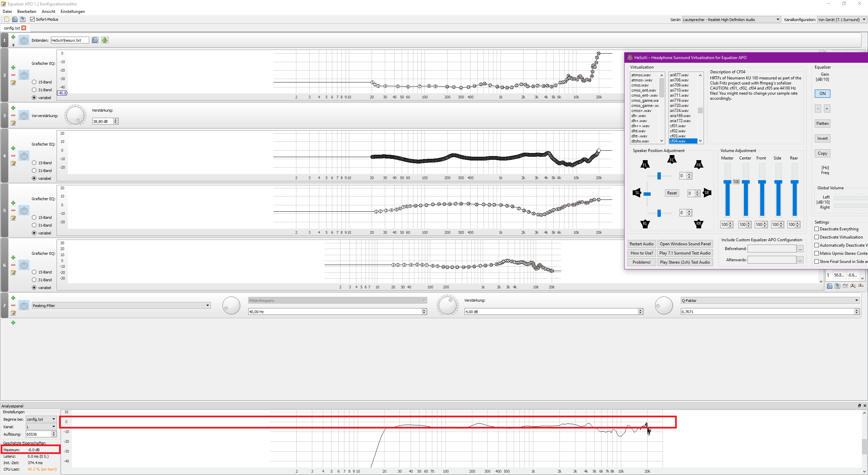Select 15-Band option in filter row 2
The height and width of the screenshot is (475, 868).
[x=34, y=82]
